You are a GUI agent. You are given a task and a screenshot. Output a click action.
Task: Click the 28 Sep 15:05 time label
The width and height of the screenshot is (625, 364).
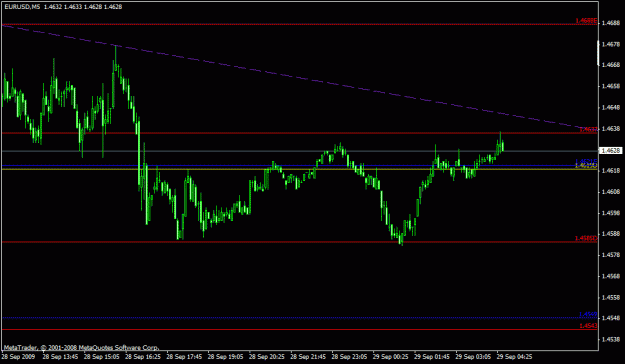point(102,356)
